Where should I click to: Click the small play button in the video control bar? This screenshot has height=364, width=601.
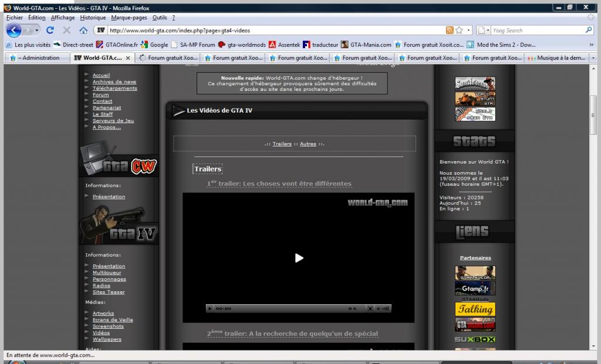coord(210,308)
